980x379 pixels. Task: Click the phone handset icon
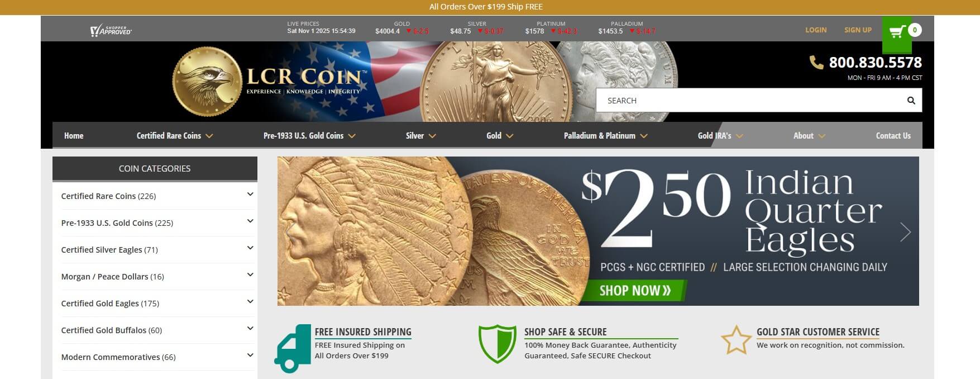pos(816,63)
